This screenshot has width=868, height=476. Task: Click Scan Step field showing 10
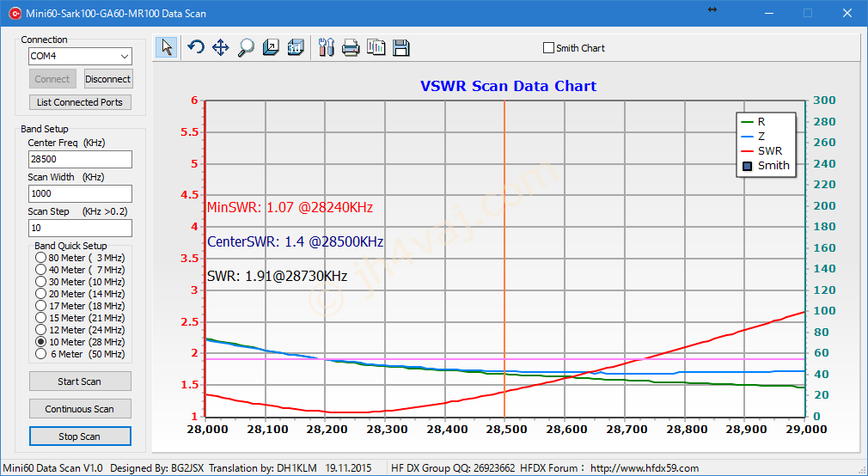(x=80, y=228)
